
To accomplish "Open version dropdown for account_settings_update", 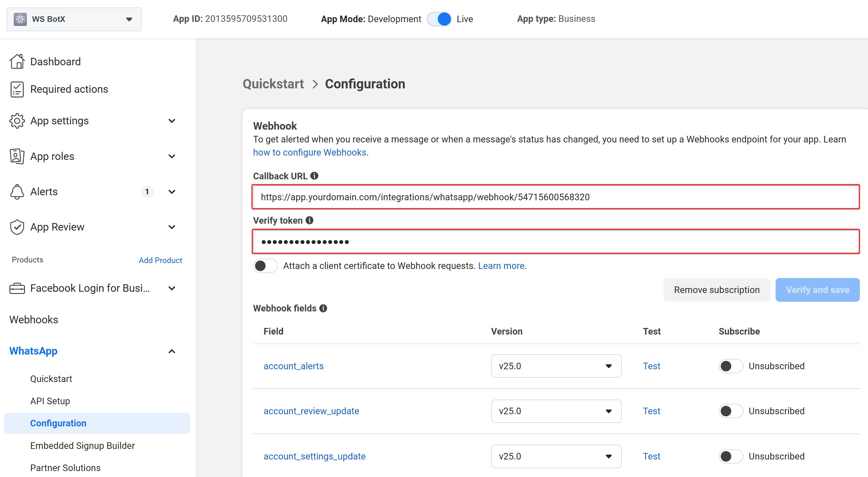I will [556, 456].
